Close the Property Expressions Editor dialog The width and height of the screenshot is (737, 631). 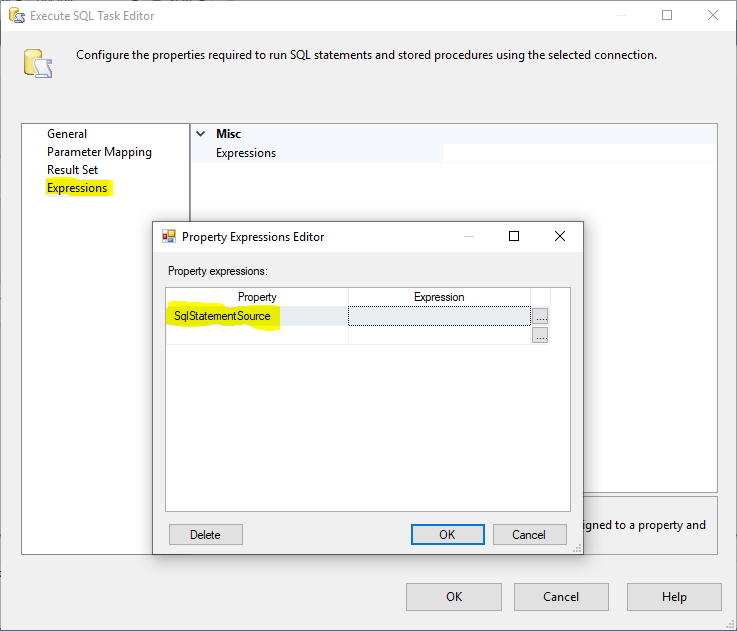[x=560, y=237]
